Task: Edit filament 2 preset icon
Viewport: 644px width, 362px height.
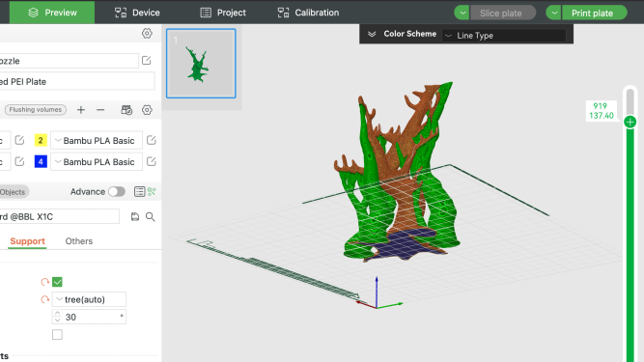Action: point(152,140)
